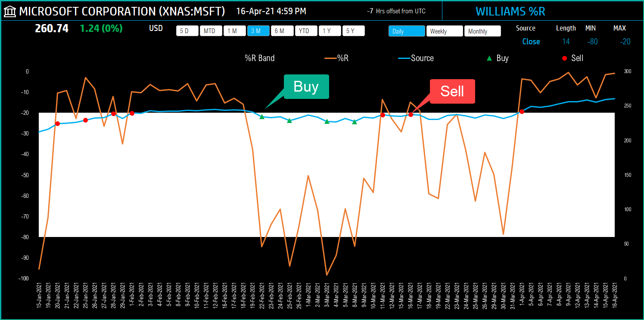Click the MICROSOFT CORPORATION (XNAS:MSFT) title
Screen dimensions: 644x320
pyautogui.click(x=122, y=11)
